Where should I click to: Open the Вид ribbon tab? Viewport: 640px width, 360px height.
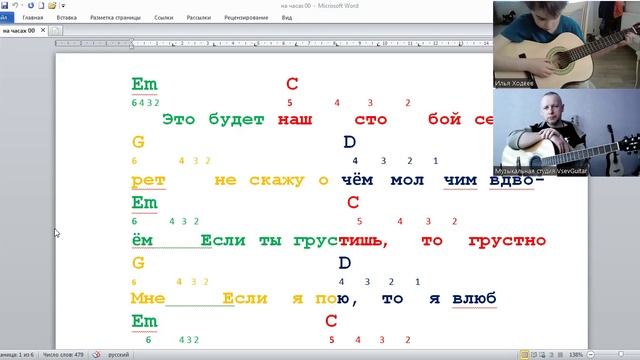(287, 18)
